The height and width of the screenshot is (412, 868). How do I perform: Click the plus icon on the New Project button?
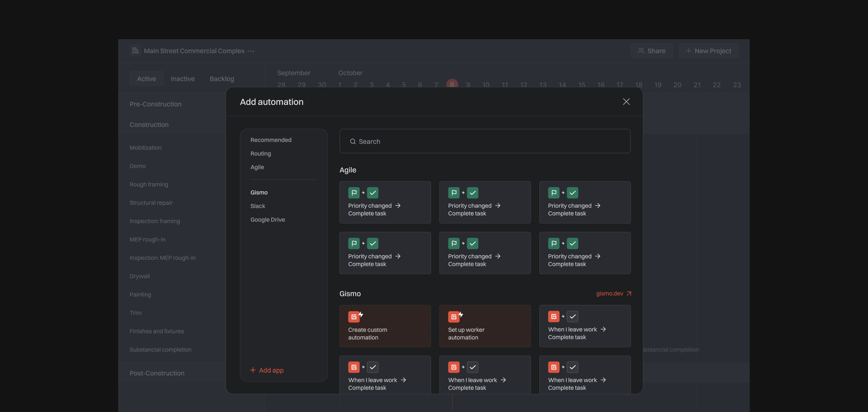pos(688,51)
